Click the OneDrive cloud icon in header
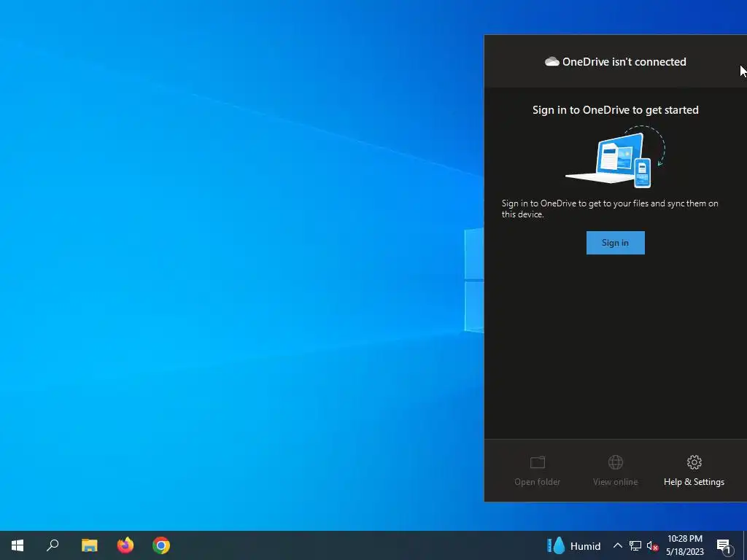Screen dimensions: 747x560 551,62
